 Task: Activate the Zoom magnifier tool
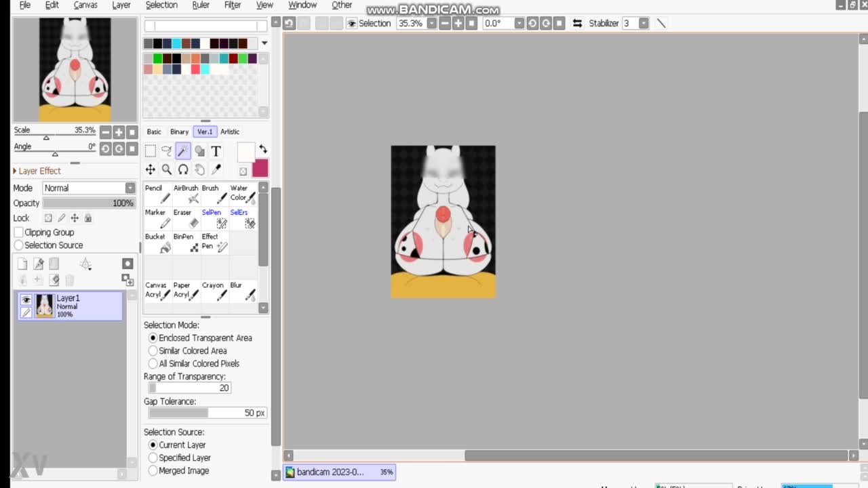pyautogui.click(x=167, y=169)
